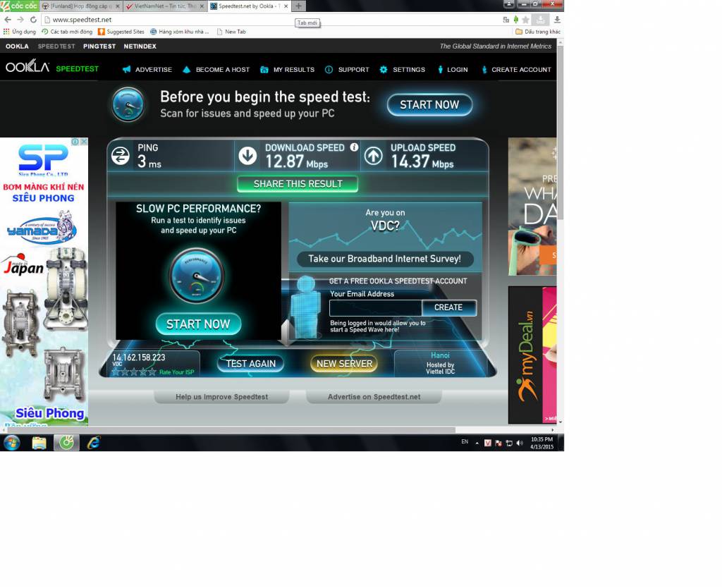Viewport: 722px width, 588px height.
Task: Click the volume speaker tray icon
Action: [520, 443]
